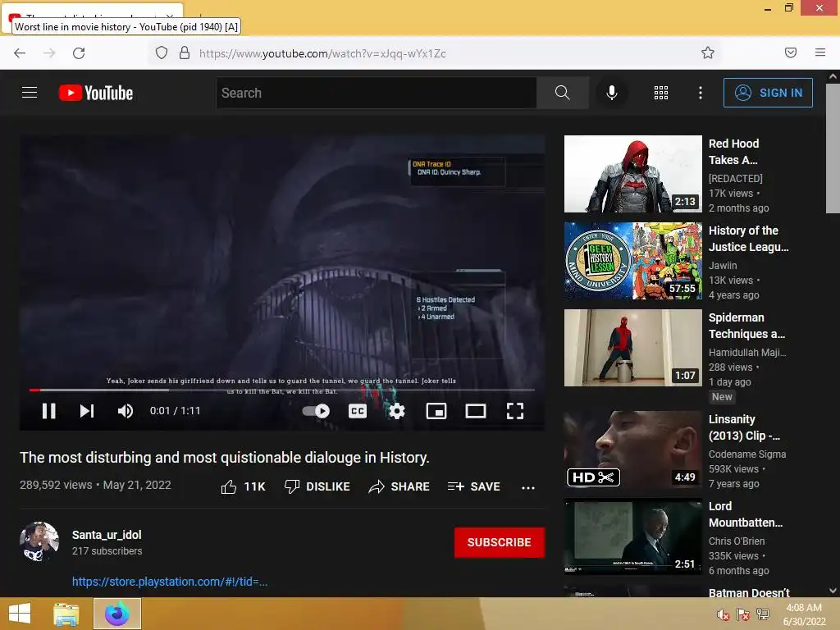Open History of the Justice League thumbnail
Viewport: 840px width, 630px height.
point(632,261)
